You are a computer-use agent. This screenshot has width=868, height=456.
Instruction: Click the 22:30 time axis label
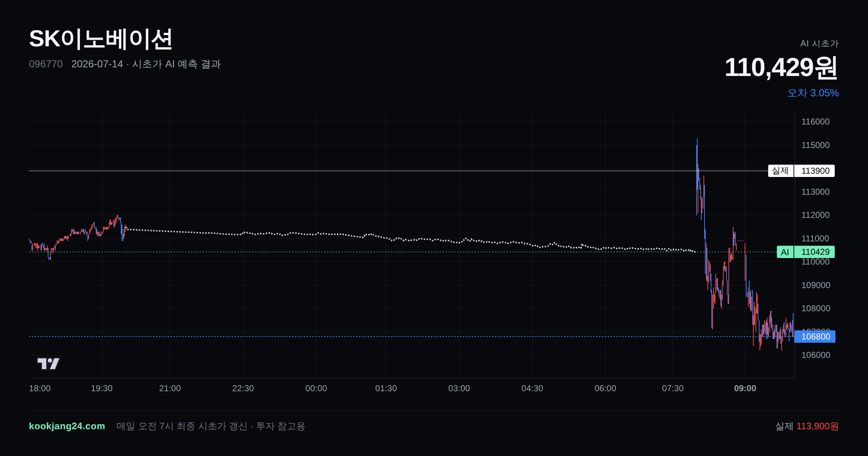click(243, 388)
